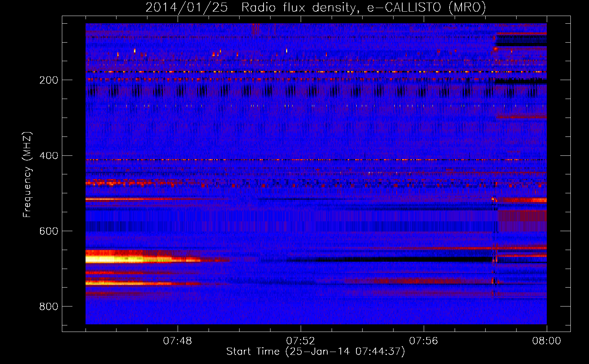Select the 'Frequency (MHZ)' y-axis label
Image resolution: width=589 pixels, height=364 pixels.
click(x=27, y=174)
